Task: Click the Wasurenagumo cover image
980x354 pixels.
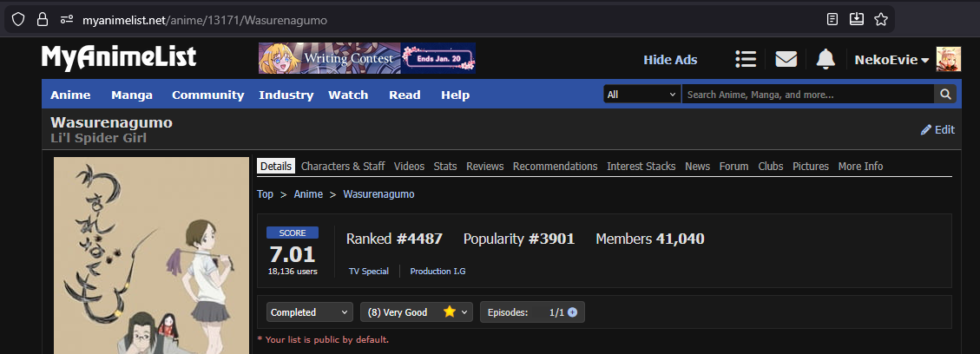Action: pos(151,255)
